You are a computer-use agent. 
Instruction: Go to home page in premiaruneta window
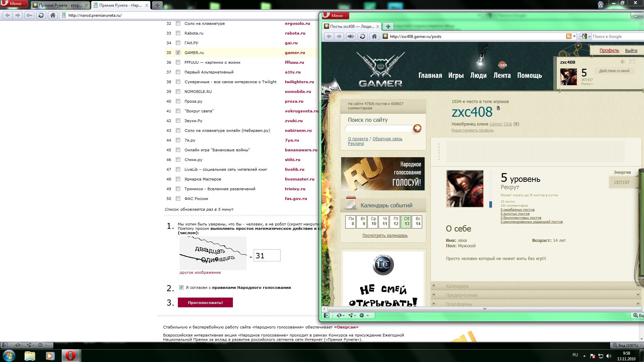point(53,15)
